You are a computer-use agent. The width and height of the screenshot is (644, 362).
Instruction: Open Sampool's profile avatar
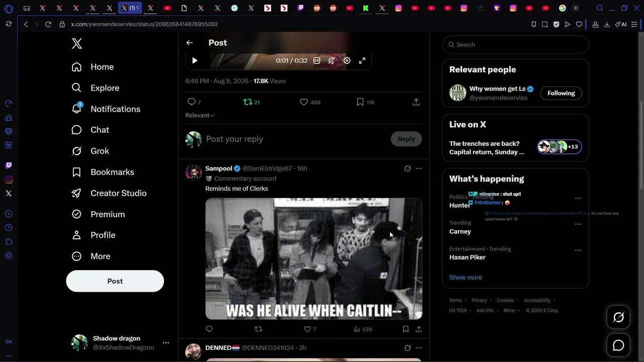(x=193, y=172)
